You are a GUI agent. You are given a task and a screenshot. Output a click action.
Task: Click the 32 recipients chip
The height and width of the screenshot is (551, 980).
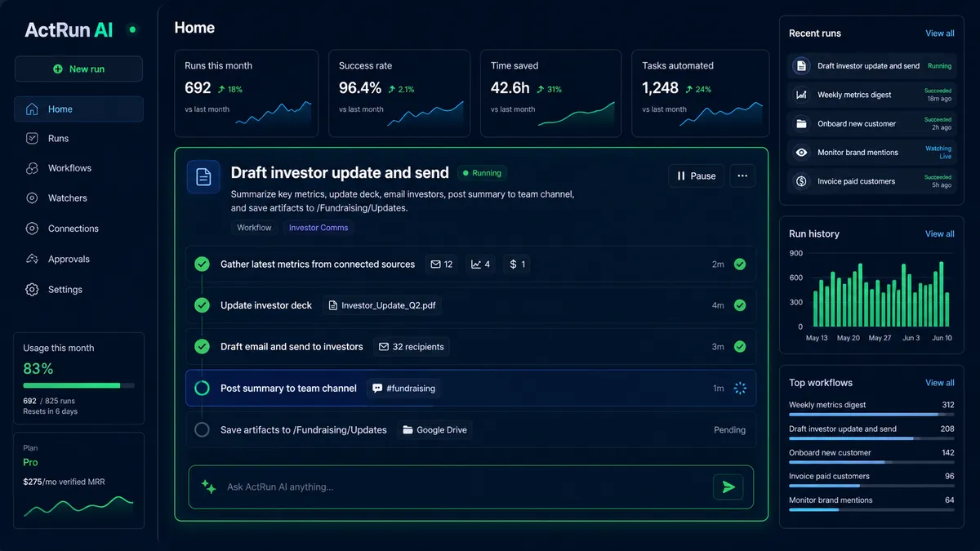click(411, 347)
